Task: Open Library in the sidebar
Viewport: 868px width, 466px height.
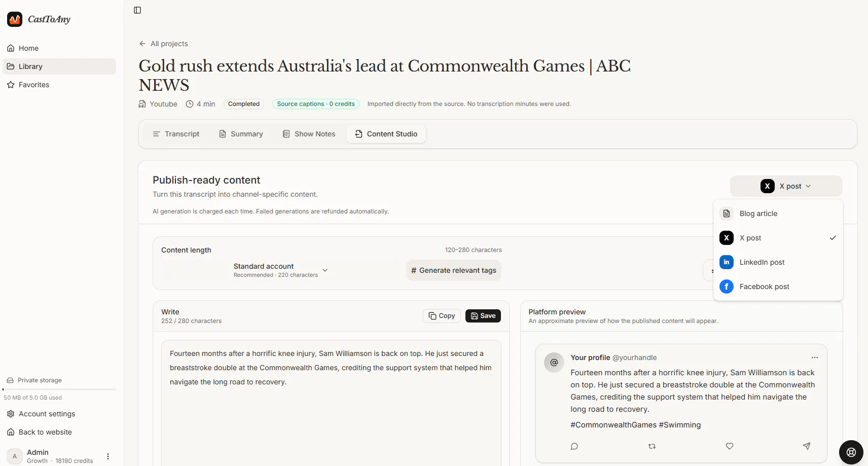Action: point(59,66)
